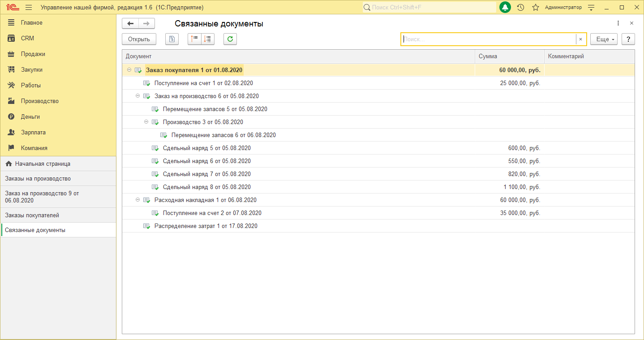
Task: Click the refresh icon in the toolbar
Action: 230,39
